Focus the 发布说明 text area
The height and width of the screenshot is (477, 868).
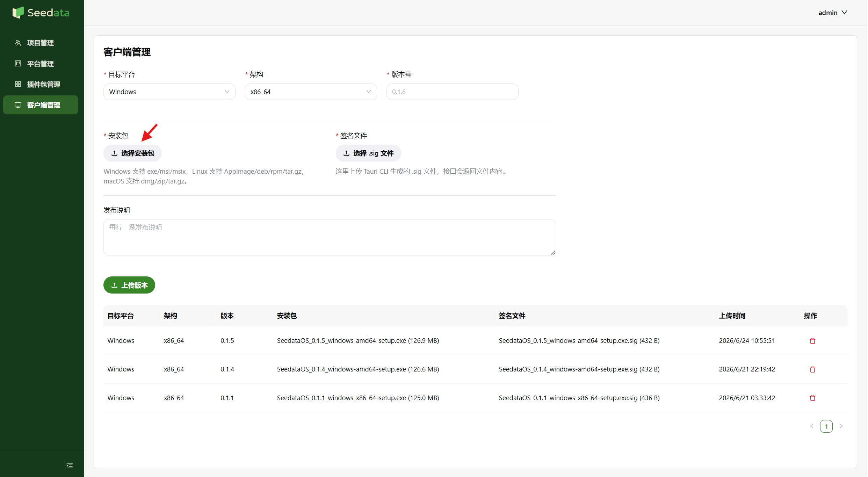coord(330,237)
